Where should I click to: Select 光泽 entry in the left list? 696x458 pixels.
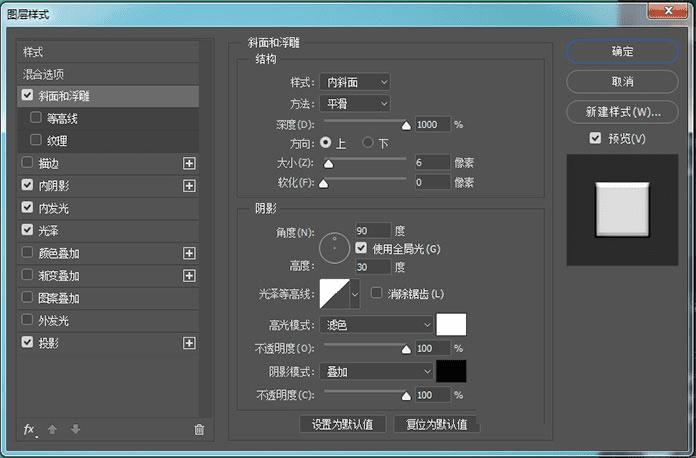(x=108, y=231)
